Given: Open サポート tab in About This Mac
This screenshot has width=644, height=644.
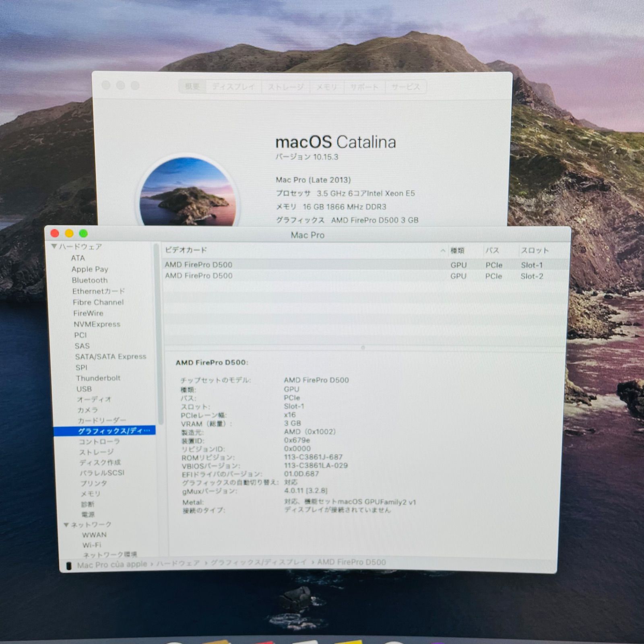Looking at the screenshot, I should [x=364, y=87].
